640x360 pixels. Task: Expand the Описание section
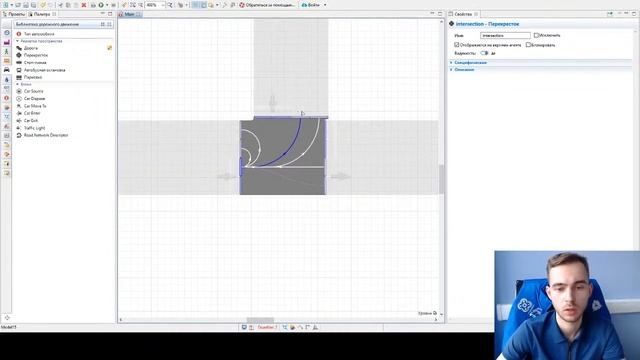[464, 70]
